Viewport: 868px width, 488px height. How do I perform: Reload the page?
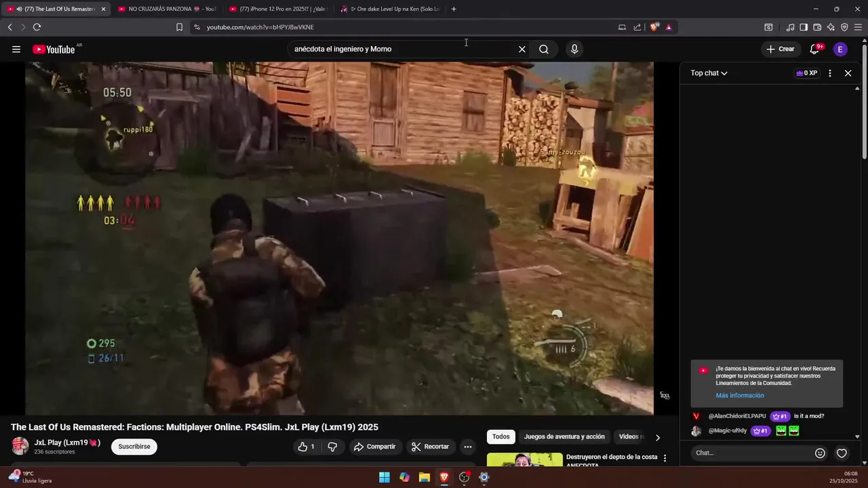tap(37, 27)
